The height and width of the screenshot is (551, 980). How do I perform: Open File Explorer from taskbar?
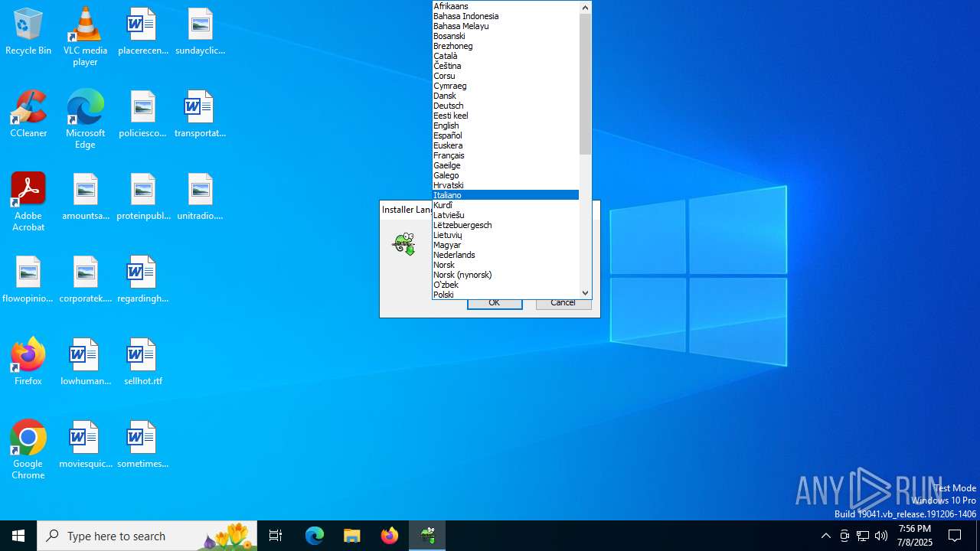[352, 536]
